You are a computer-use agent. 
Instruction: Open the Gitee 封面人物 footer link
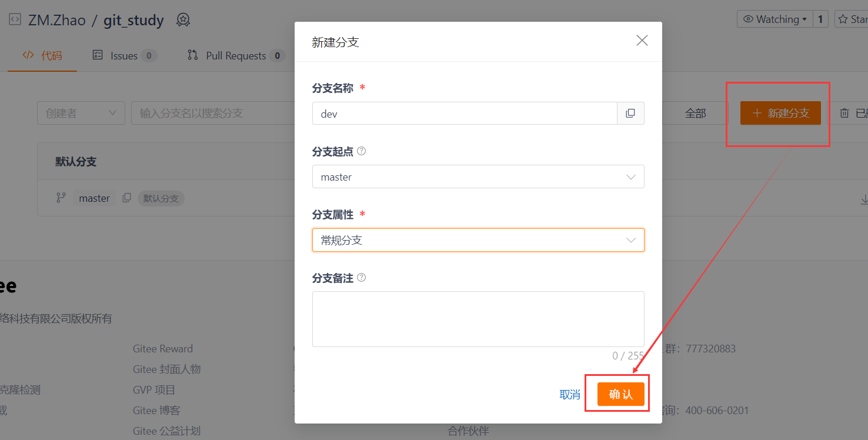pos(167,369)
